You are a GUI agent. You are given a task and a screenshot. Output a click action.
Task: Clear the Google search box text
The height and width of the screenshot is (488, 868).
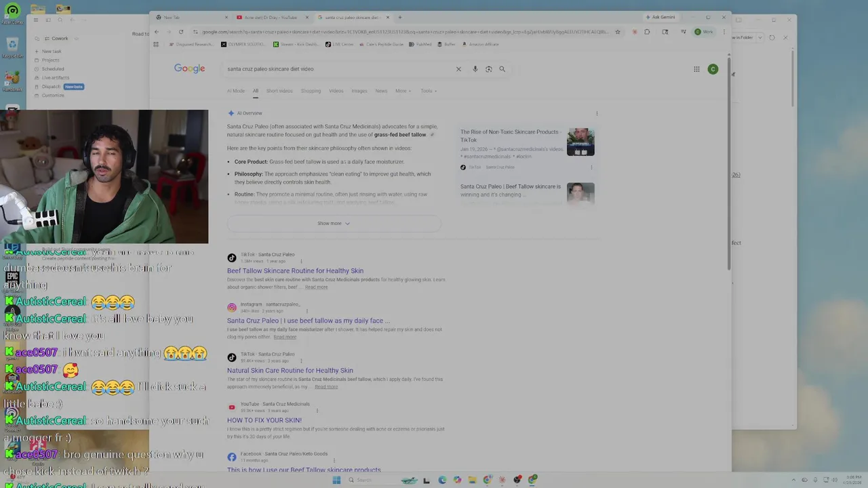[x=458, y=69]
